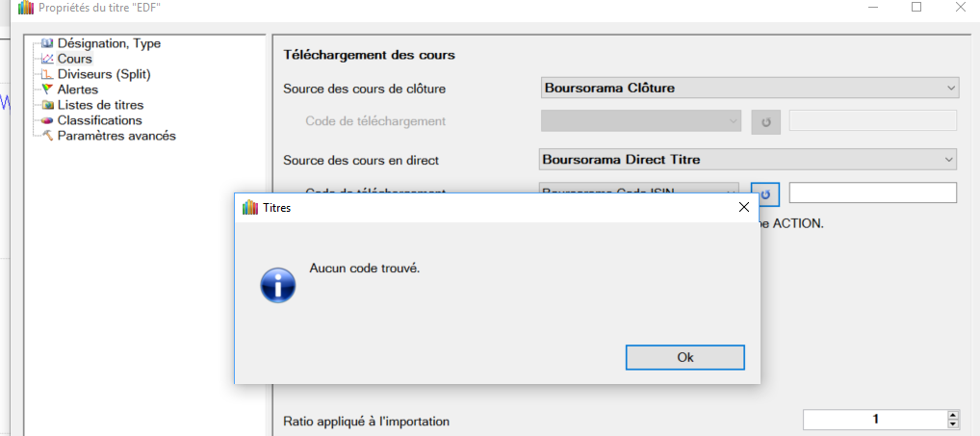
Task: Click the Paramètres avancés tools icon
Action: point(47,136)
